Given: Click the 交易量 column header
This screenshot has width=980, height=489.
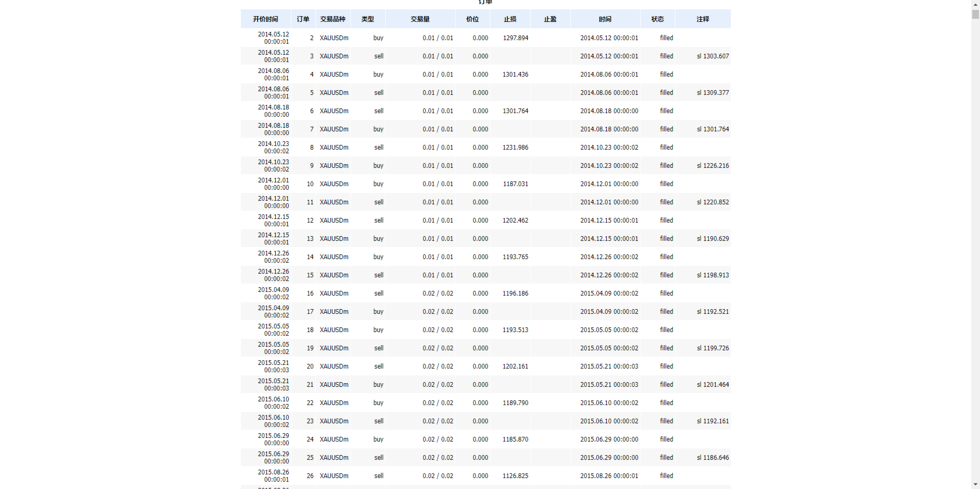Looking at the screenshot, I should point(420,19).
